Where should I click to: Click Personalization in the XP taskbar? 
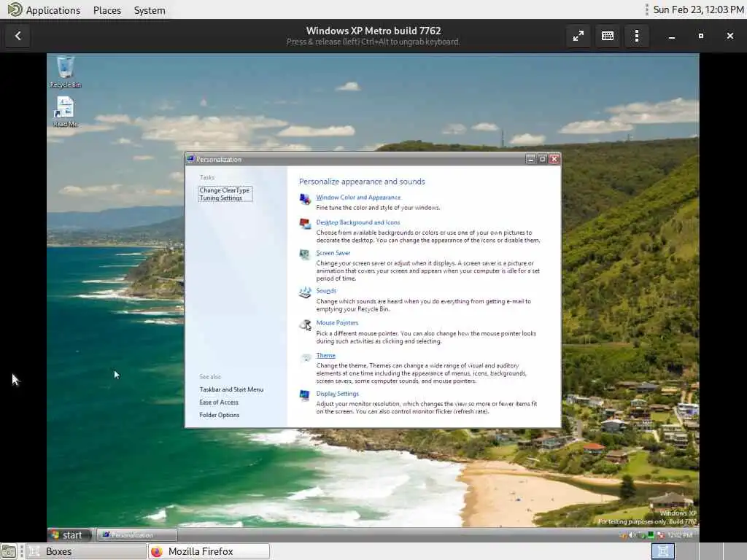136,535
